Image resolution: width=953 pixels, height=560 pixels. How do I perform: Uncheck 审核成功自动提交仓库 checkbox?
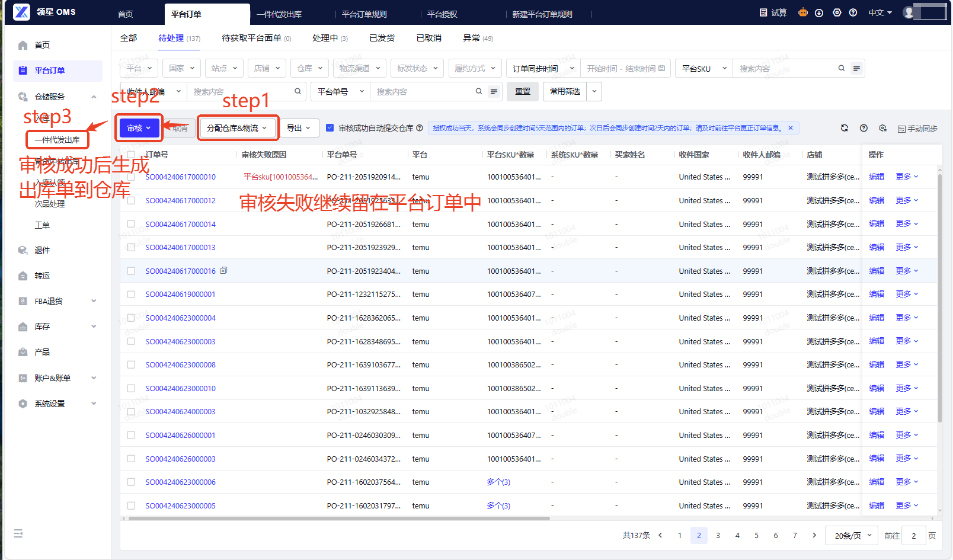pyautogui.click(x=330, y=128)
